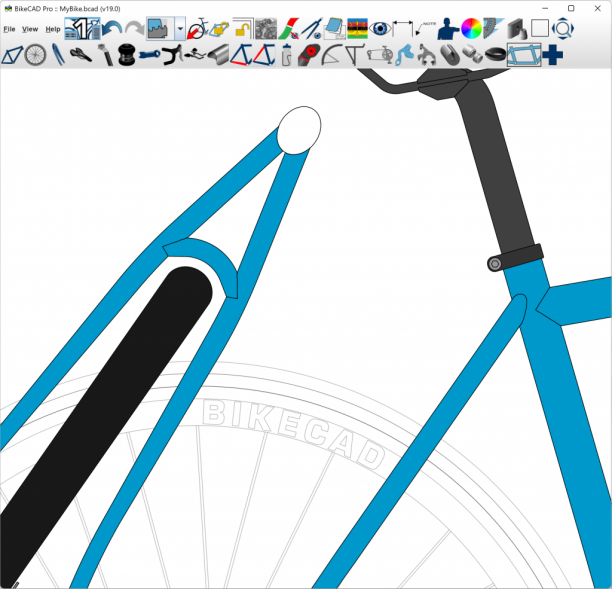Open the wheel settings icon
This screenshot has height=589, width=612.
(35, 55)
